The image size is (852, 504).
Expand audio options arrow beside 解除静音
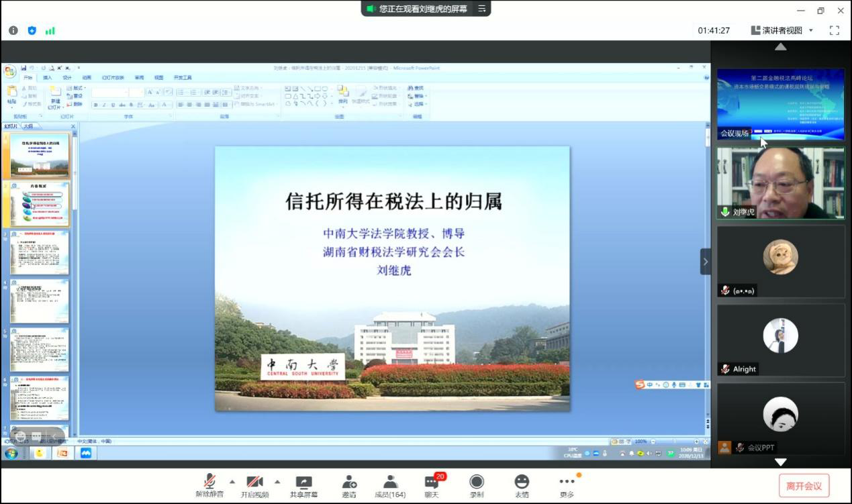coord(232,481)
